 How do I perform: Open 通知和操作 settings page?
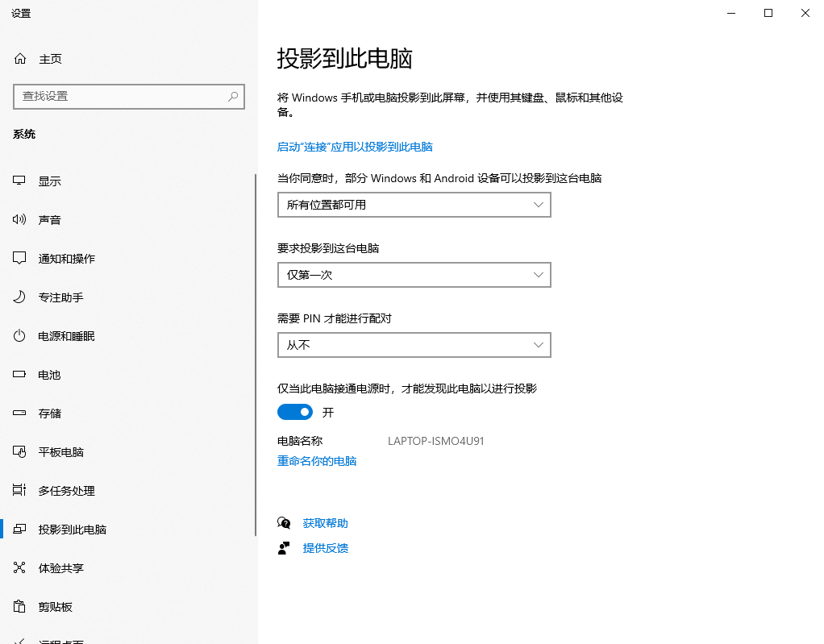(66, 259)
